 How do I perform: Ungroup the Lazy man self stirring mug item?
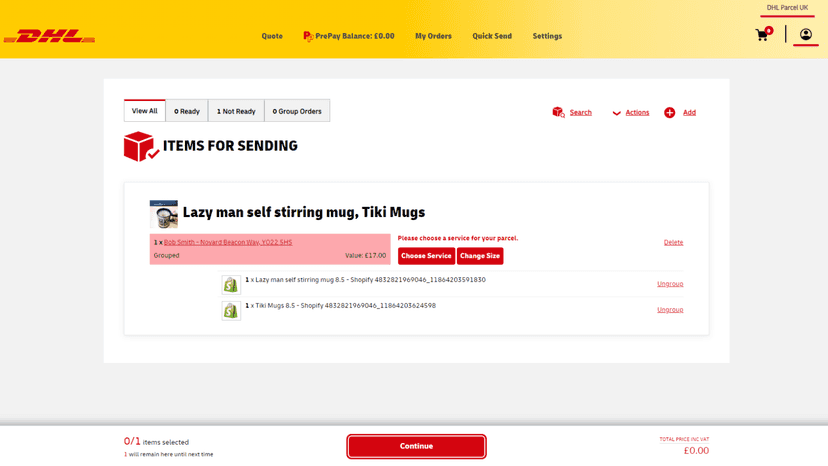coord(670,284)
